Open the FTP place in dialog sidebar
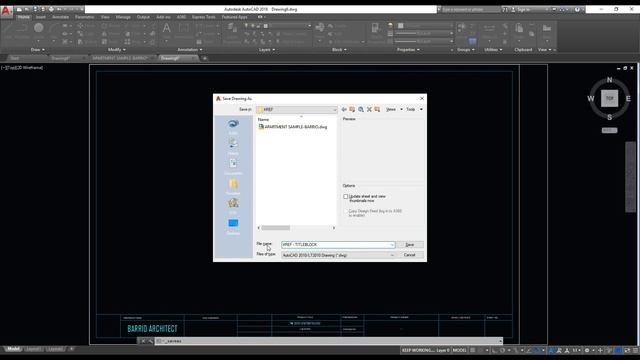Image resolution: width=640 pixels, height=360 pixels. pyautogui.click(x=233, y=206)
